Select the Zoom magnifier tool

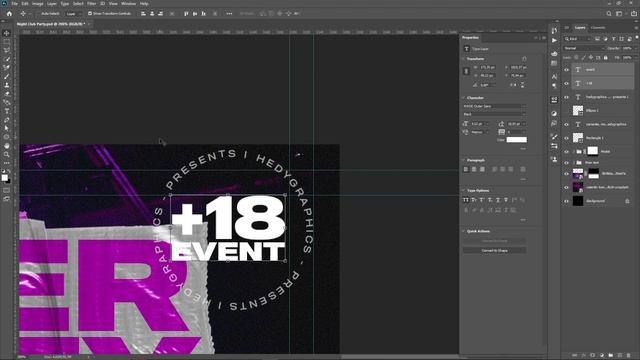tap(7, 154)
